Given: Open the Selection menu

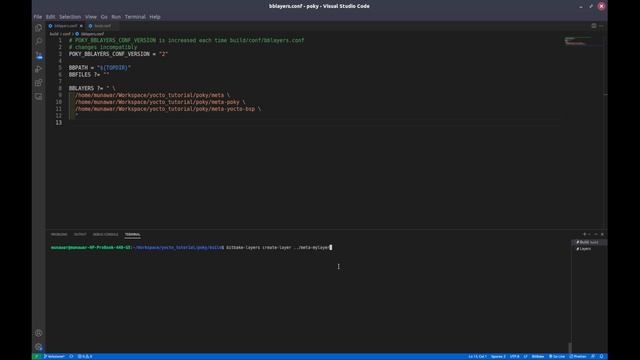Looking at the screenshot, I should coord(70,17).
